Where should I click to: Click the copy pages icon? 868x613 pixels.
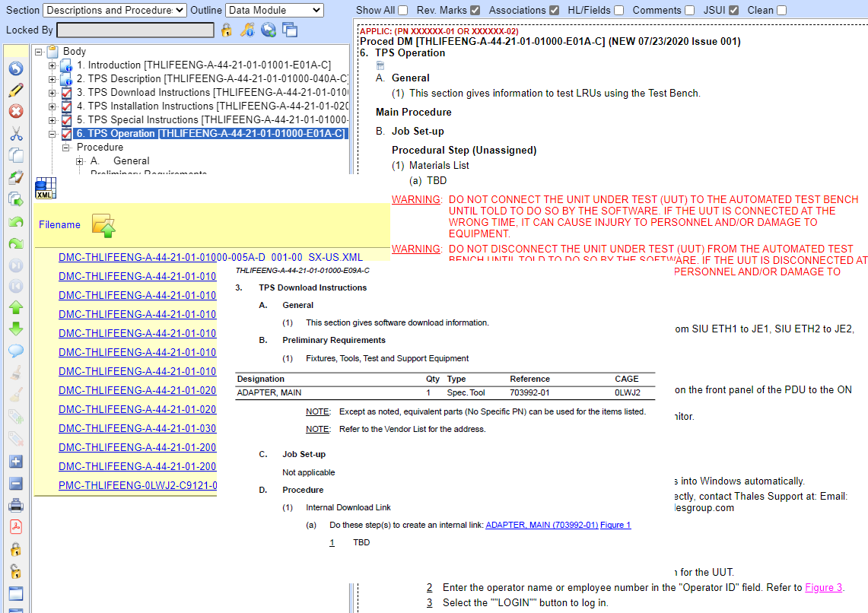(x=16, y=155)
